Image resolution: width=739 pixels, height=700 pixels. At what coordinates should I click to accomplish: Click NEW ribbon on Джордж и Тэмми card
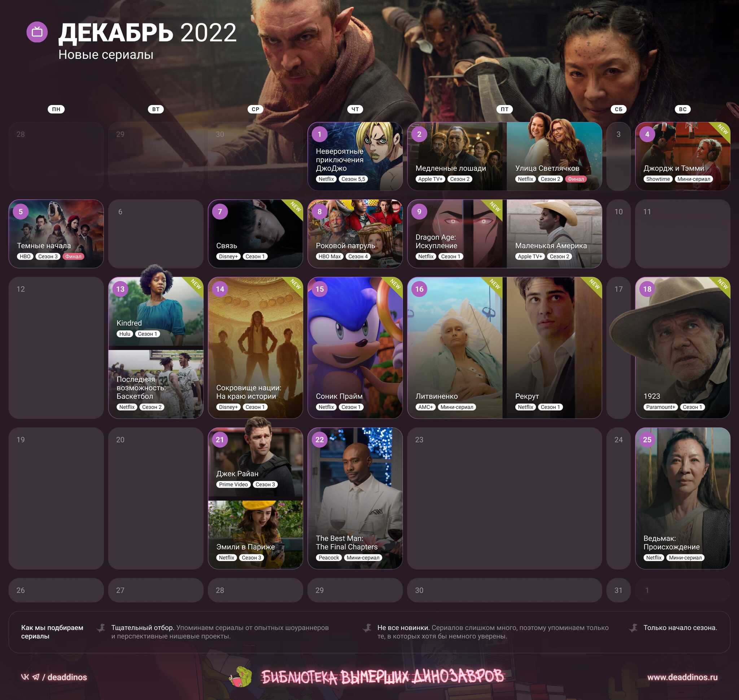tap(722, 130)
